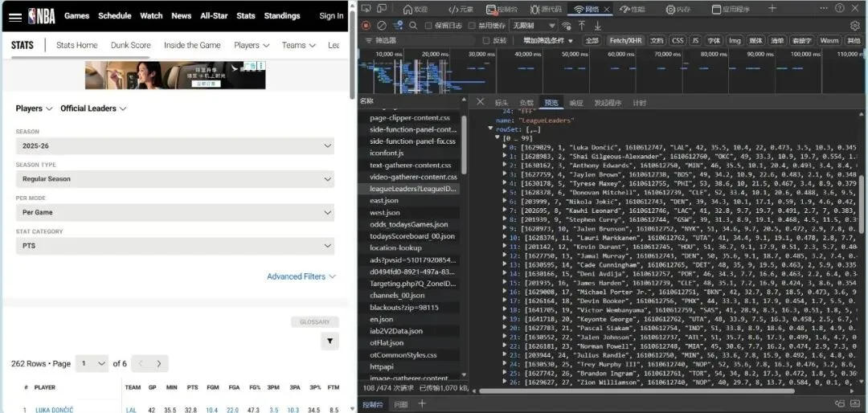Click the GLOSSARY button
Image resolution: width=868 pixels, height=413 pixels.
pos(314,321)
